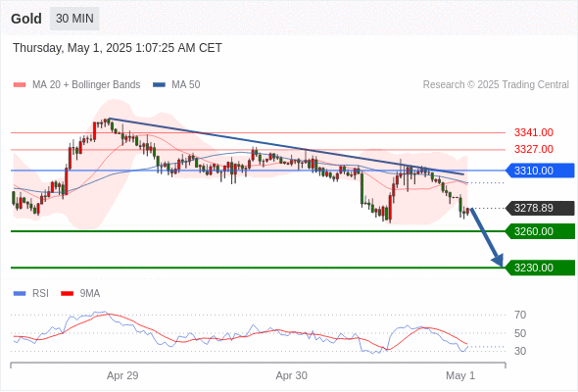Viewport: 578px width, 392px height.
Task: Click the blue downward arrow head
Action: point(498,260)
